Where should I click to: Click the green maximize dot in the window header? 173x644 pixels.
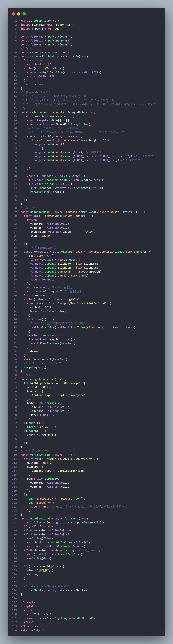[x=24, y=14]
